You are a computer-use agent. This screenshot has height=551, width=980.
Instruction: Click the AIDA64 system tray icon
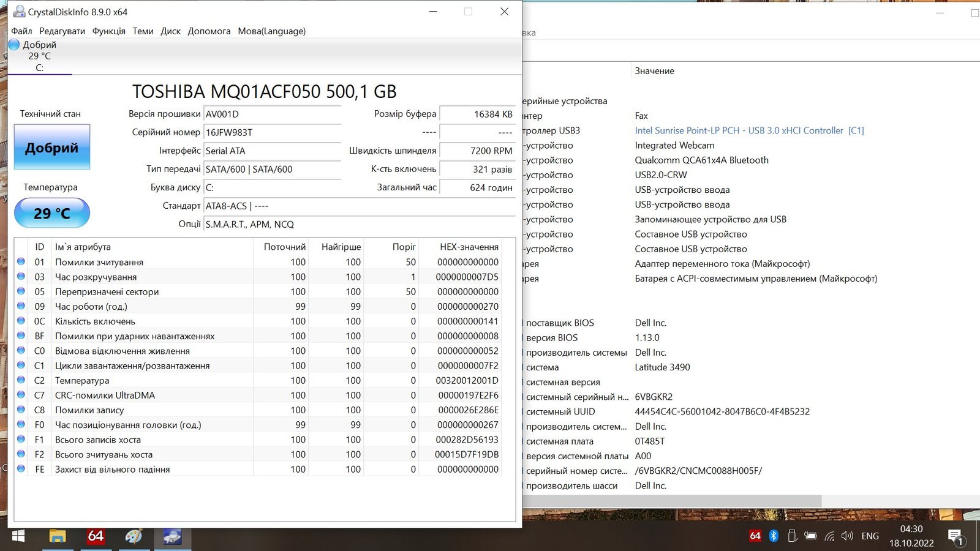(x=755, y=536)
